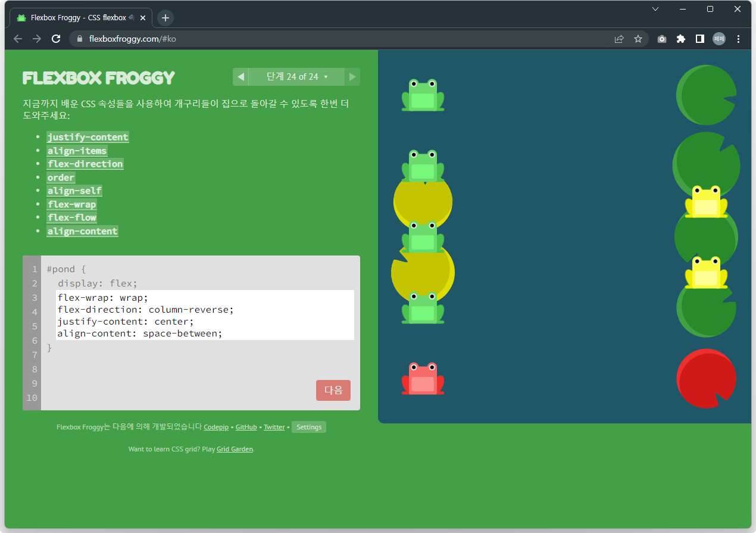The image size is (756, 533).
Task: Open the level selector 단계 24 of 24
Action: [296, 77]
